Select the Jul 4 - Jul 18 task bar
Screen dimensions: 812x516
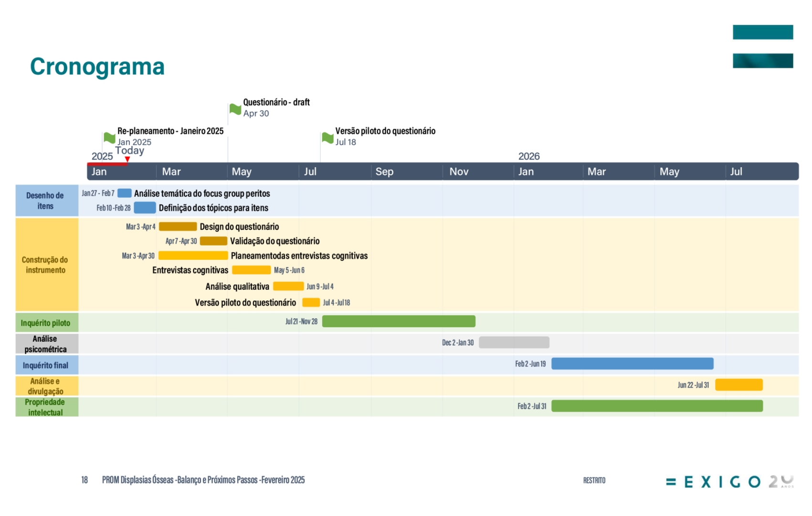click(311, 302)
